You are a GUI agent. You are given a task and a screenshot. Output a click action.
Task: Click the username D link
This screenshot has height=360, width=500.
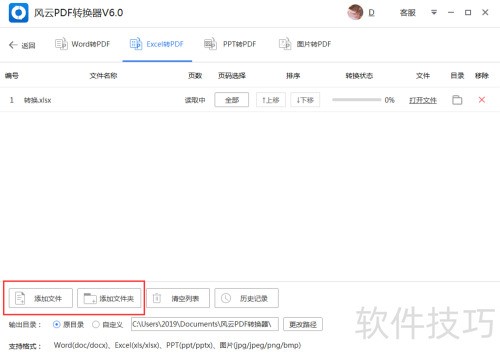coord(372,13)
